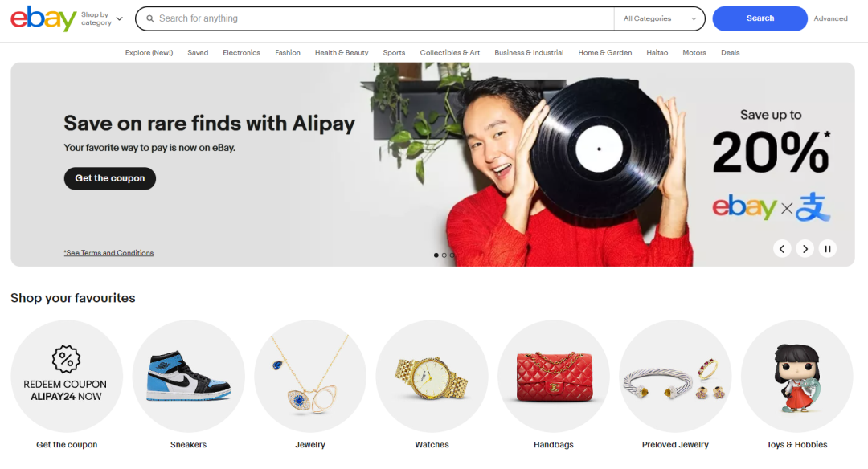
Task: Focus the Search for anything field
Action: tap(375, 18)
